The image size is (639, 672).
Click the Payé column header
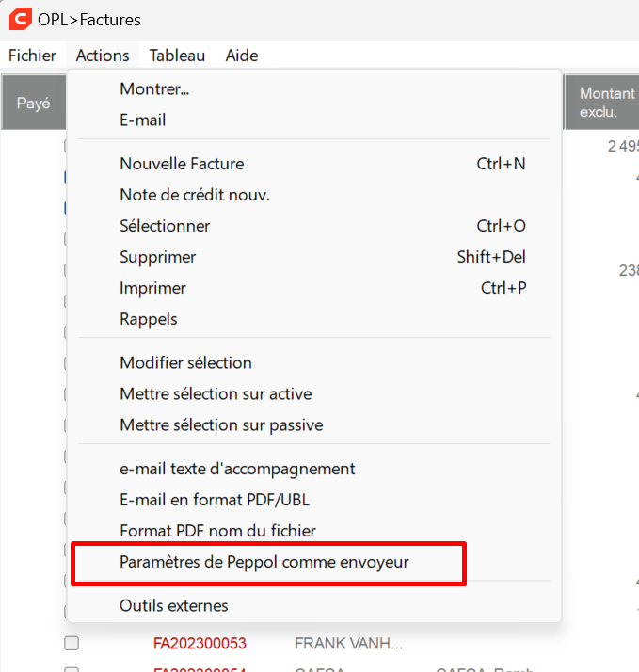[x=34, y=103]
